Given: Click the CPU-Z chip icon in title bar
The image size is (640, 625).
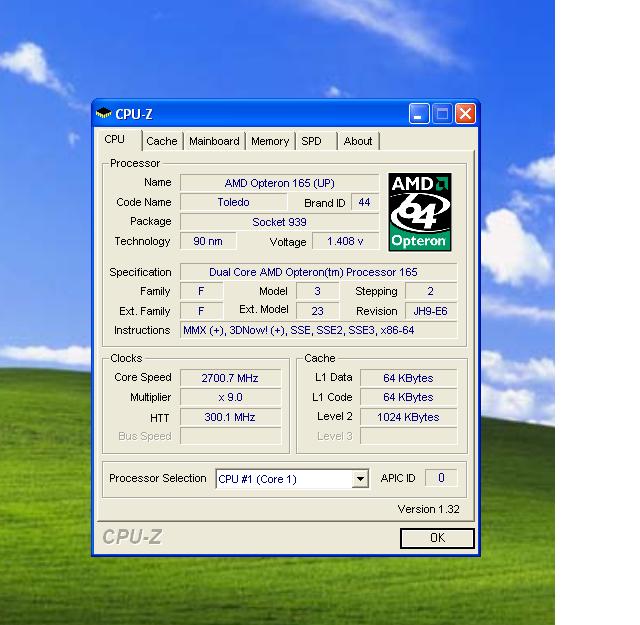Looking at the screenshot, I should click(103, 113).
